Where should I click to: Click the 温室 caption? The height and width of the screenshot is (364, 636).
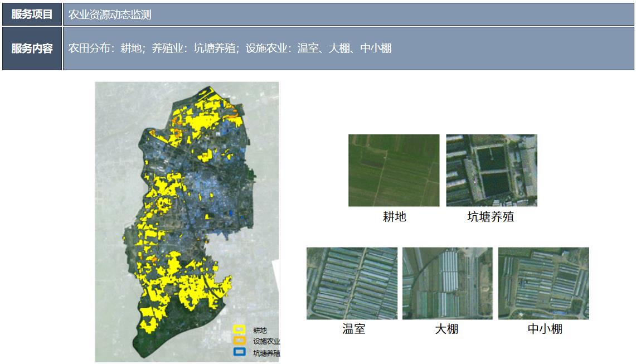click(354, 329)
